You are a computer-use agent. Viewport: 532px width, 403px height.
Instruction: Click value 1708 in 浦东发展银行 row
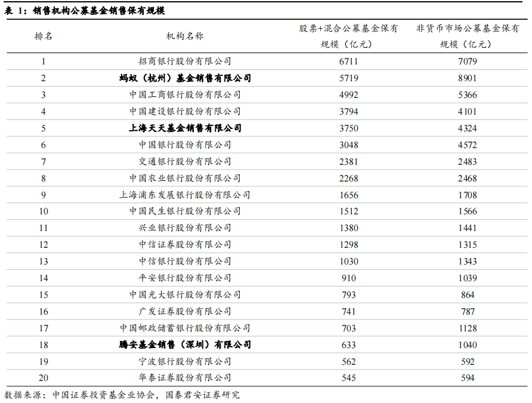[468, 195]
